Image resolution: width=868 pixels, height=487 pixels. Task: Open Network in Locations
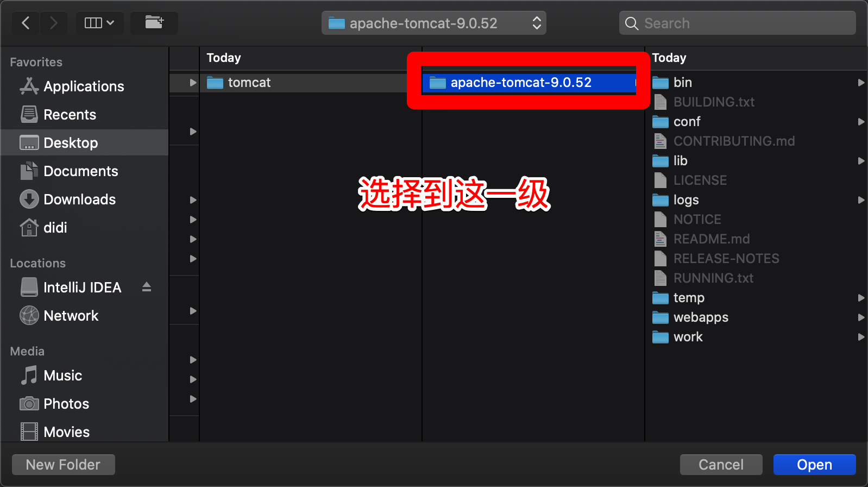point(84,316)
